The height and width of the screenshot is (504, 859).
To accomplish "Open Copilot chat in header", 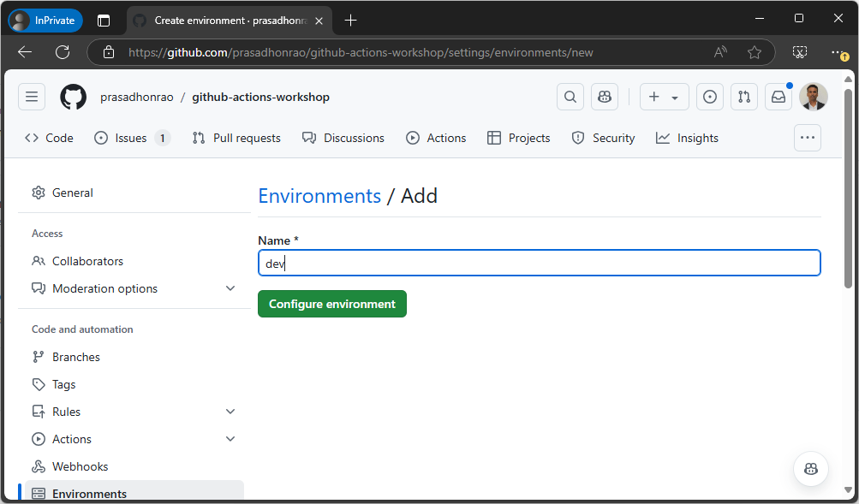I will [x=605, y=97].
